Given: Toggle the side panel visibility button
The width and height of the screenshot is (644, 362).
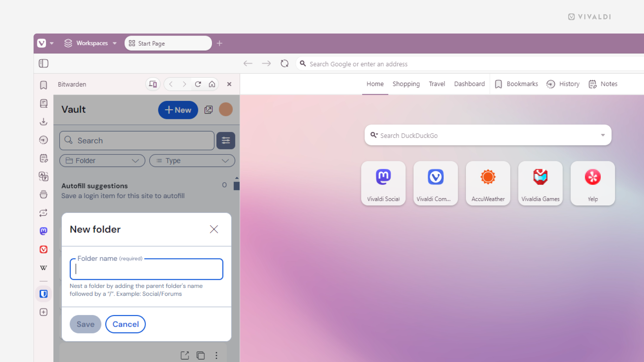Looking at the screenshot, I should 44,63.
